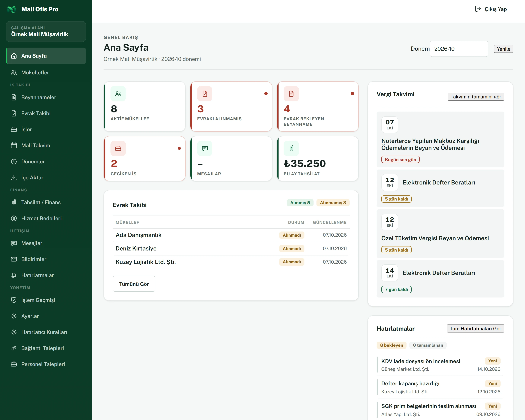The height and width of the screenshot is (420, 525).
Task: Click the Bildirimler envelope icon
Action: point(14,259)
